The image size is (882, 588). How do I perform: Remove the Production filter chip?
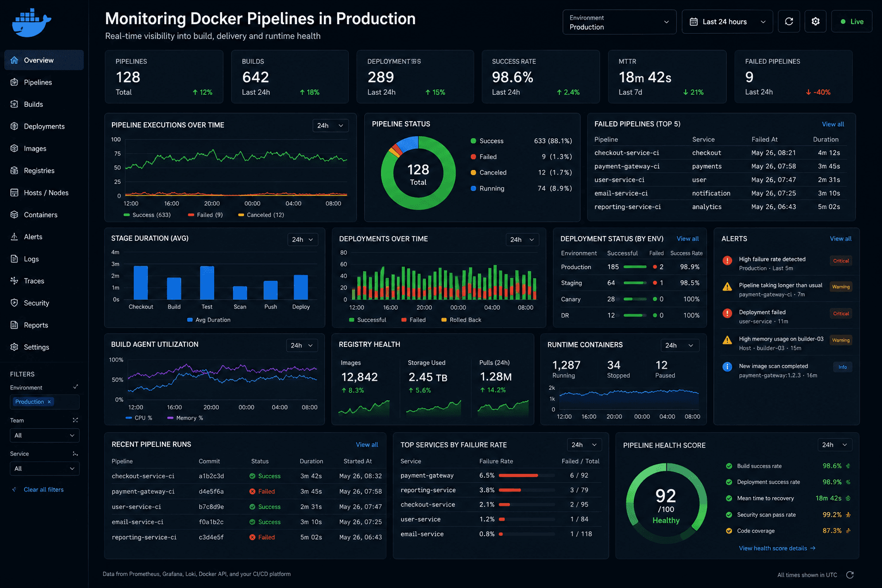coord(49,402)
